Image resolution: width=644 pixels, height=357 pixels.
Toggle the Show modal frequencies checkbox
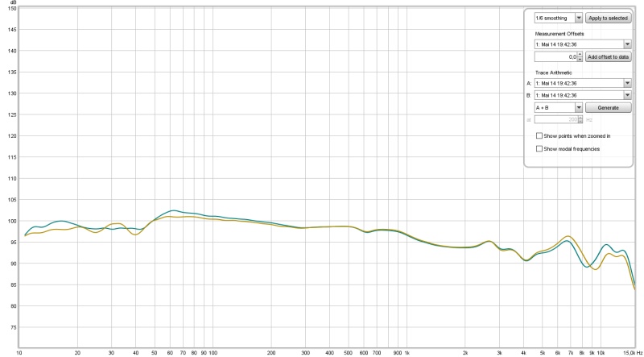pos(539,148)
